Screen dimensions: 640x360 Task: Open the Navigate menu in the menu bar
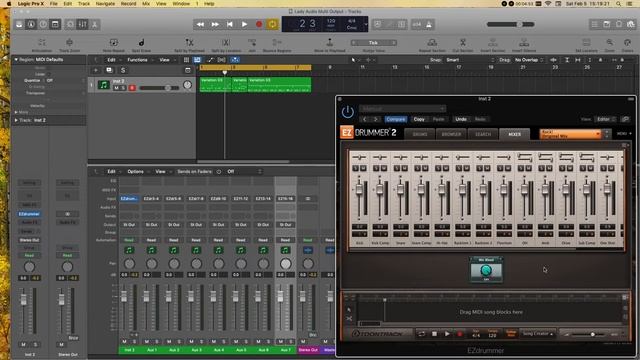[105, 4]
